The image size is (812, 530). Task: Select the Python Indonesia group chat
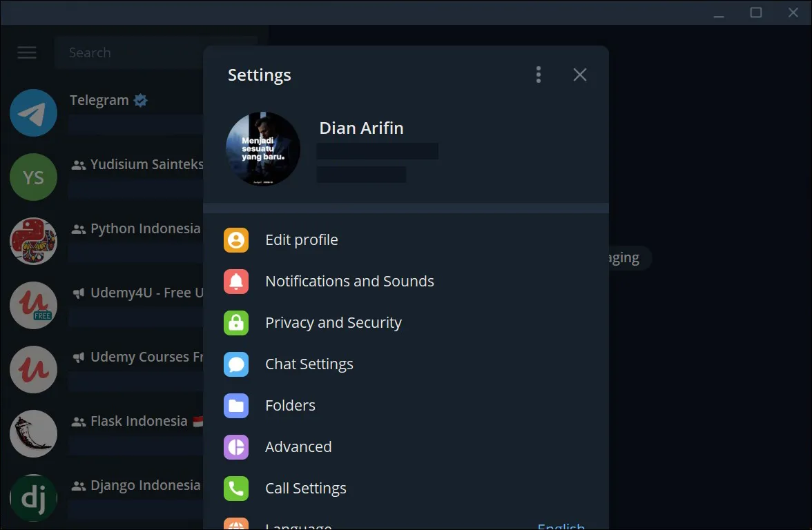click(x=138, y=229)
